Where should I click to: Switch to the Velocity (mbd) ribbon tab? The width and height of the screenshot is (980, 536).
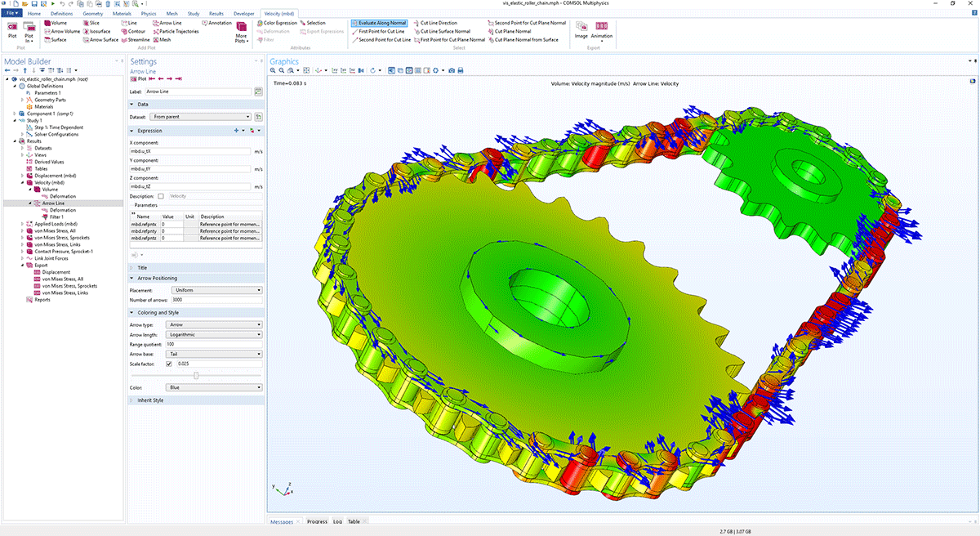pos(279,13)
